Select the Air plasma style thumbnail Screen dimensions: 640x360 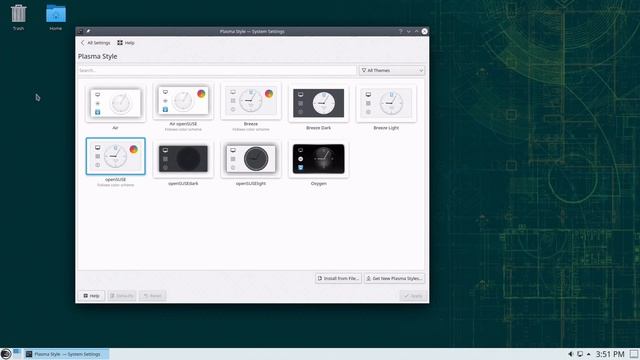tap(116, 103)
